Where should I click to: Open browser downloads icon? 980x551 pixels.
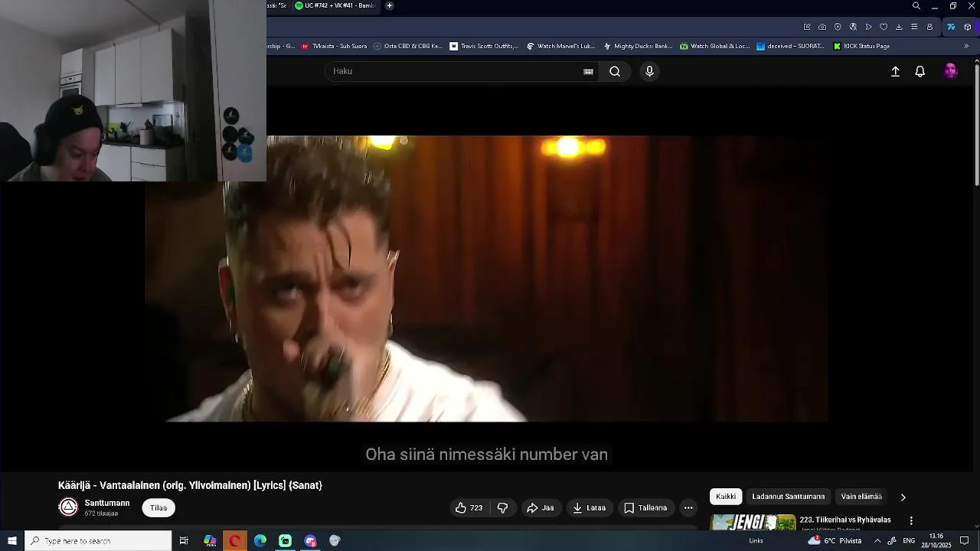[x=899, y=27]
